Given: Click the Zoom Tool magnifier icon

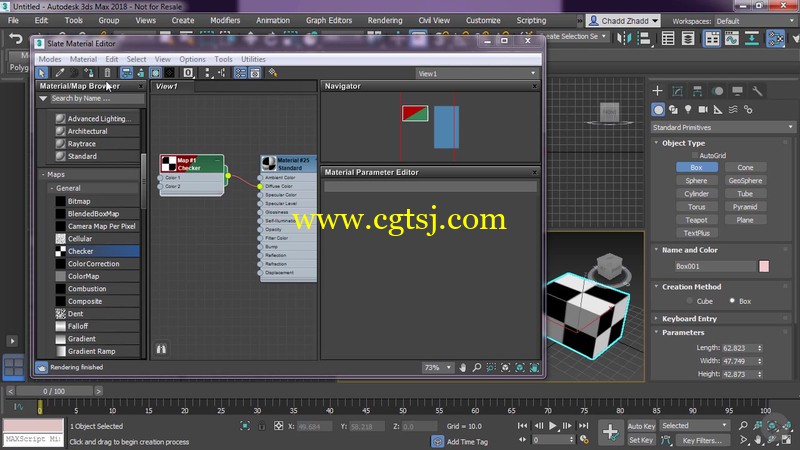Looking at the screenshot, I should pos(477,367).
